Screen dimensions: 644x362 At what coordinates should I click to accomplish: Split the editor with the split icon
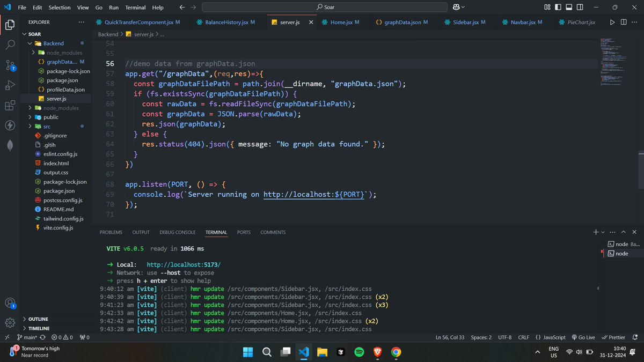coord(624,22)
